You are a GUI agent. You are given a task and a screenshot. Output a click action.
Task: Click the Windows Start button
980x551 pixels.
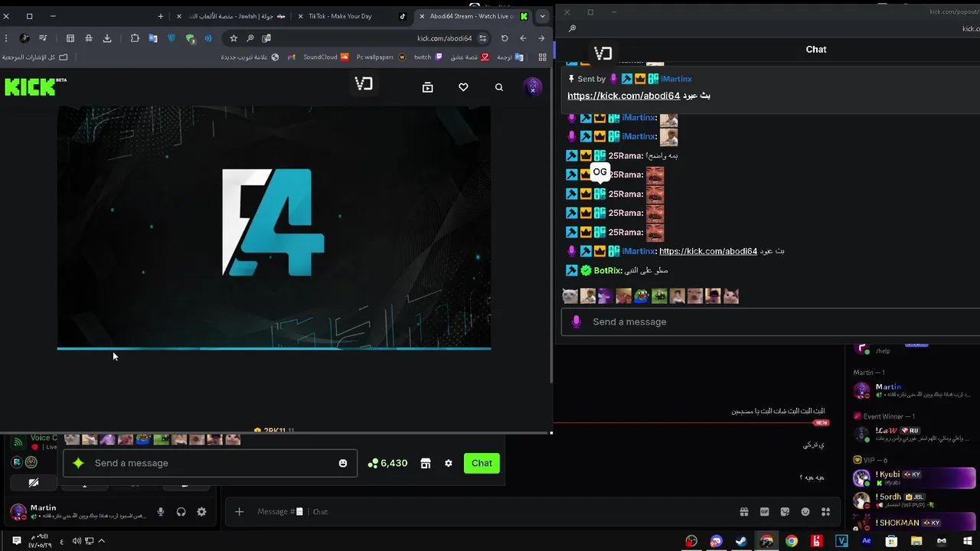(967, 541)
